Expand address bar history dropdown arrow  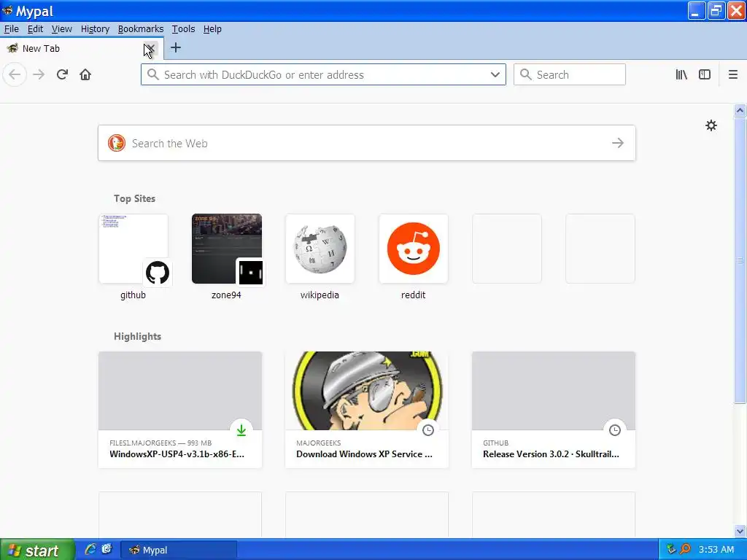(x=495, y=74)
